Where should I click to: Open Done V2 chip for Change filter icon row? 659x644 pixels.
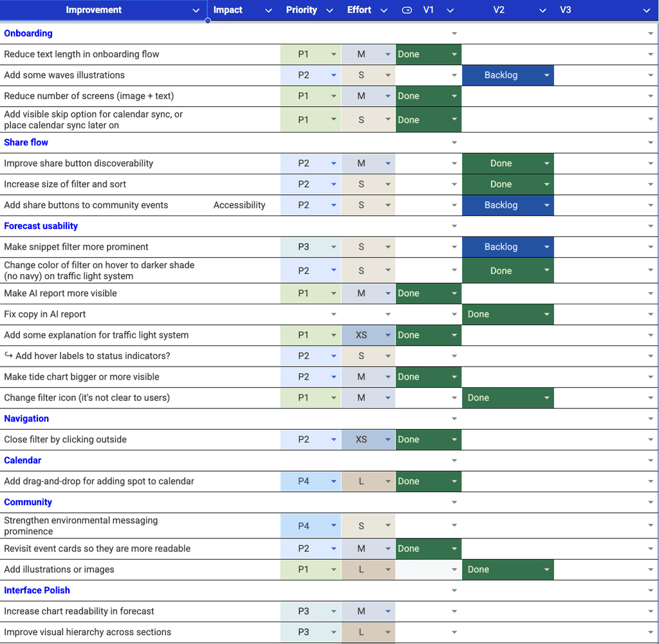(508, 398)
